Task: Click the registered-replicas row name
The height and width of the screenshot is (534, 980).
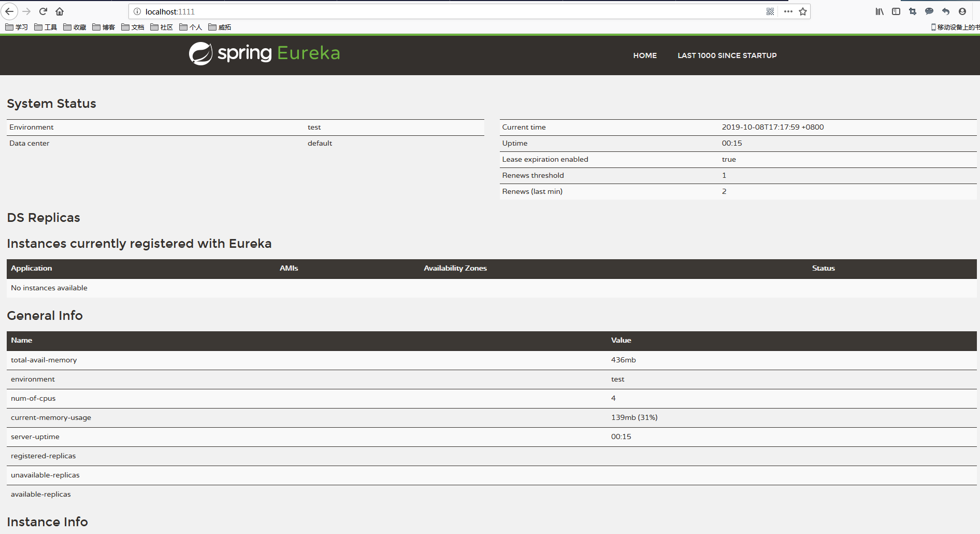Action: point(43,456)
